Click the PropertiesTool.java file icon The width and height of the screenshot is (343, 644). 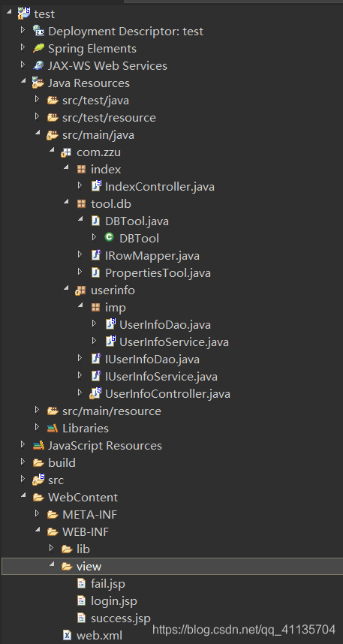point(95,272)
